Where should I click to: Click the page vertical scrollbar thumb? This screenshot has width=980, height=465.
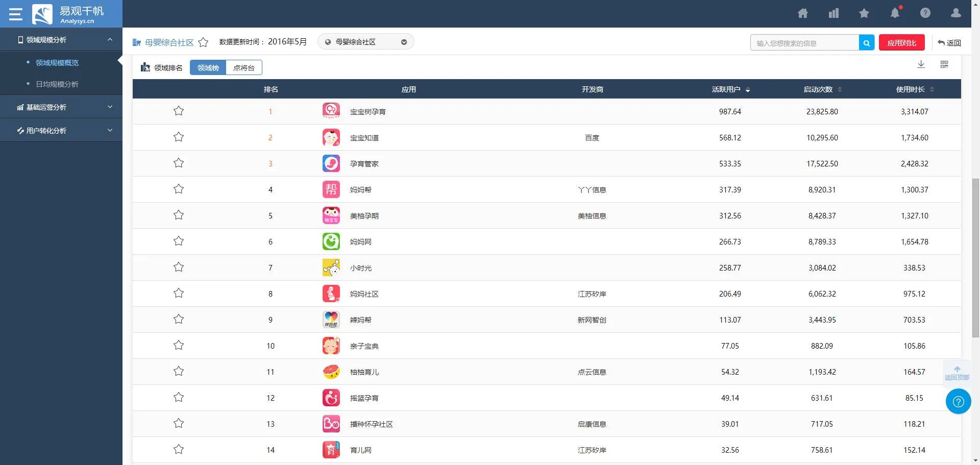[x=975, y=258]
